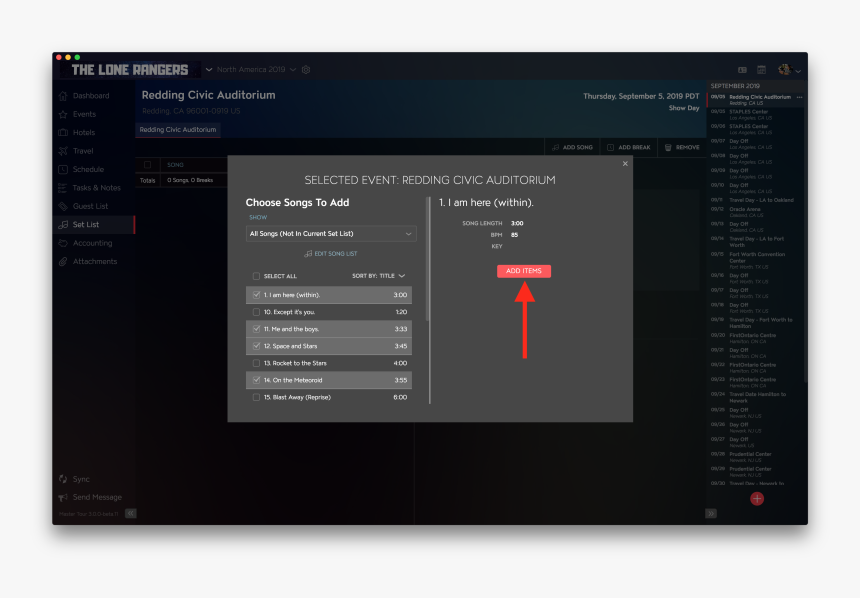Open Schedule clock icon in sidebar
860x598 pixels.
(63, 169)
